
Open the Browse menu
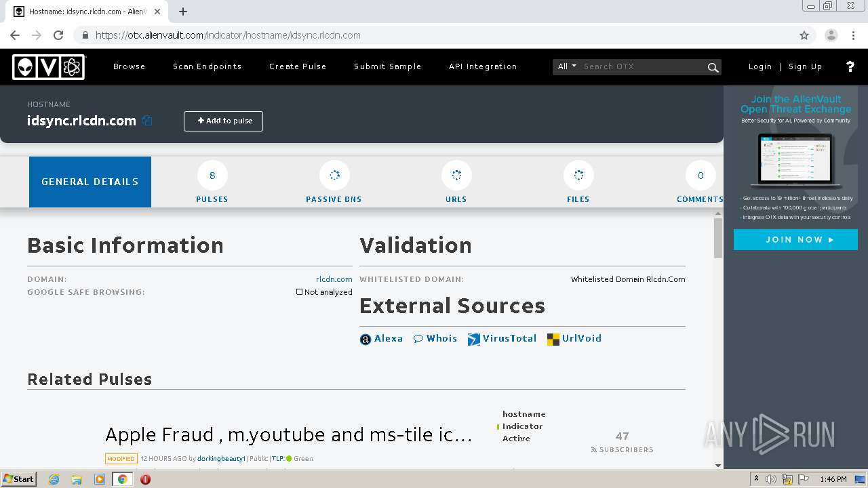point(130,66)
